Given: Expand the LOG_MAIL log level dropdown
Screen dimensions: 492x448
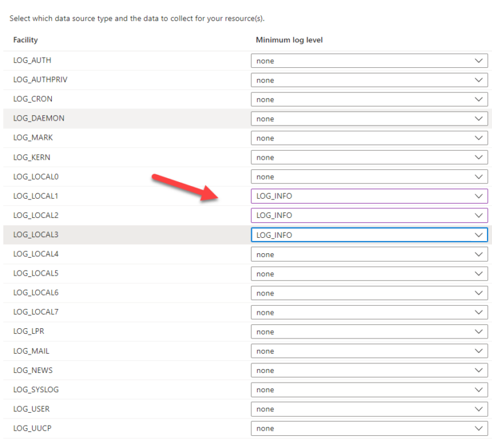Looking at the screenshot, I should (x=368, y=351).
